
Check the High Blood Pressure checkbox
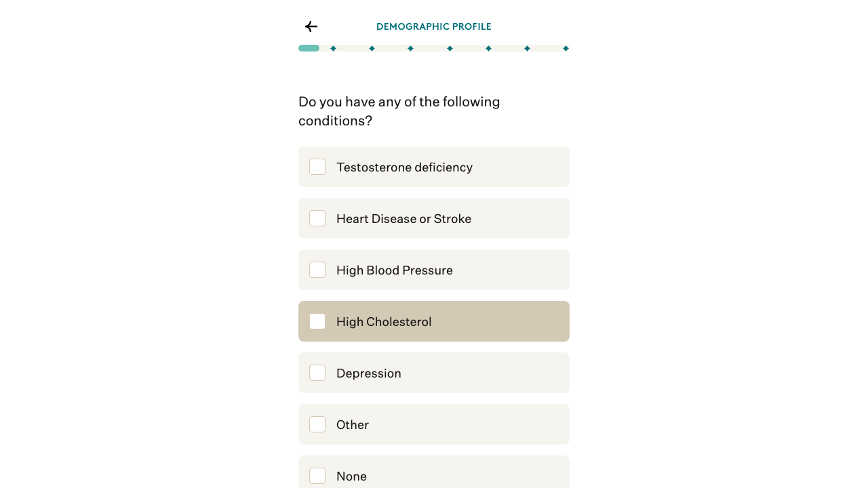point(317,270)
